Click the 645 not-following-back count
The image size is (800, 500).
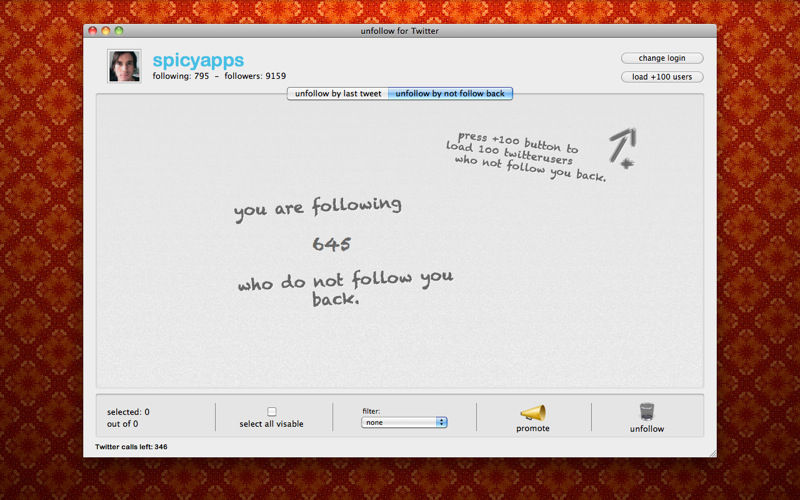331,243
